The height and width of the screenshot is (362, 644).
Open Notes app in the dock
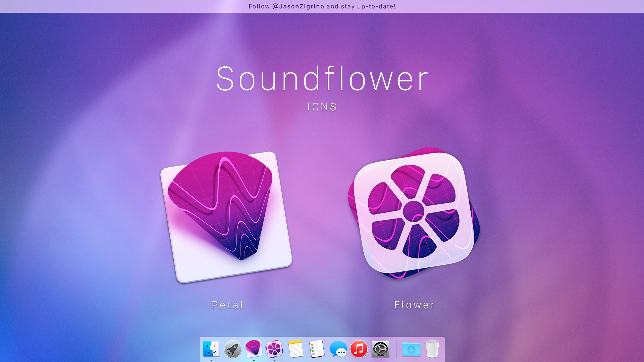296,349
